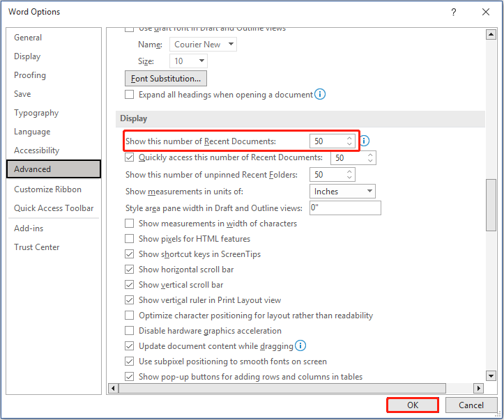Screen dimensions: 504x420
Task: Open Show measurements in units of dropdown
Action: (x=342, y=192)
